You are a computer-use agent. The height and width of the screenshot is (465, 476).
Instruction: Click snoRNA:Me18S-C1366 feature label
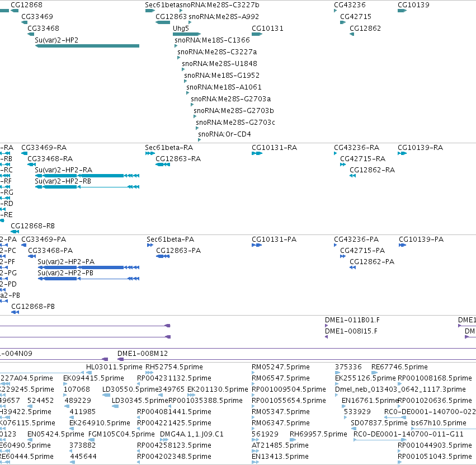coord(212,40)
